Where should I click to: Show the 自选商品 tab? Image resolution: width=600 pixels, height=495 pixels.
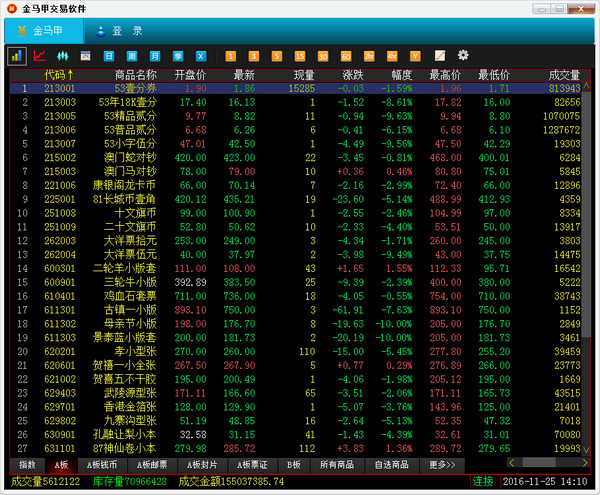(x=391, y=465)
